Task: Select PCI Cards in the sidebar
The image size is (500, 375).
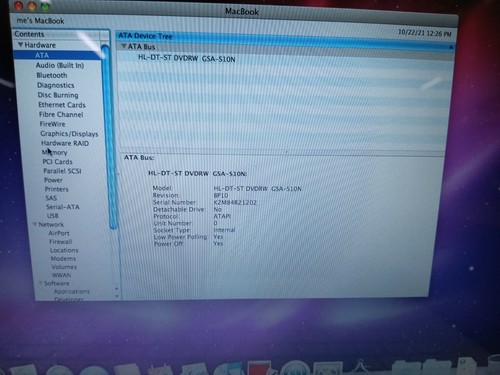Action: 57,162
